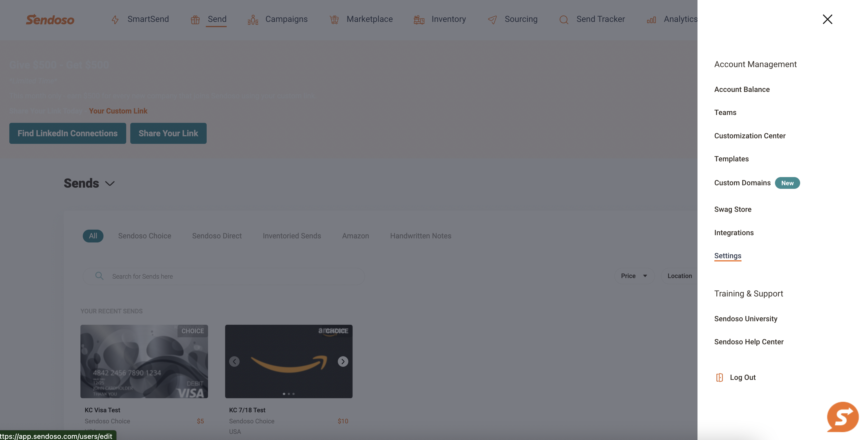Open Integrations in side panel
Viewport: 868px width, 440px height.
[x=734, y=233]
